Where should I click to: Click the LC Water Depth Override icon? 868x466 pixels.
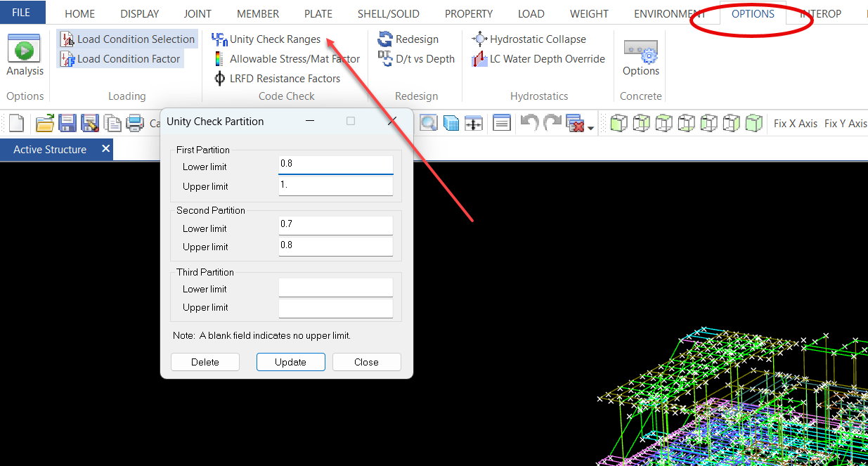(479, 58)
